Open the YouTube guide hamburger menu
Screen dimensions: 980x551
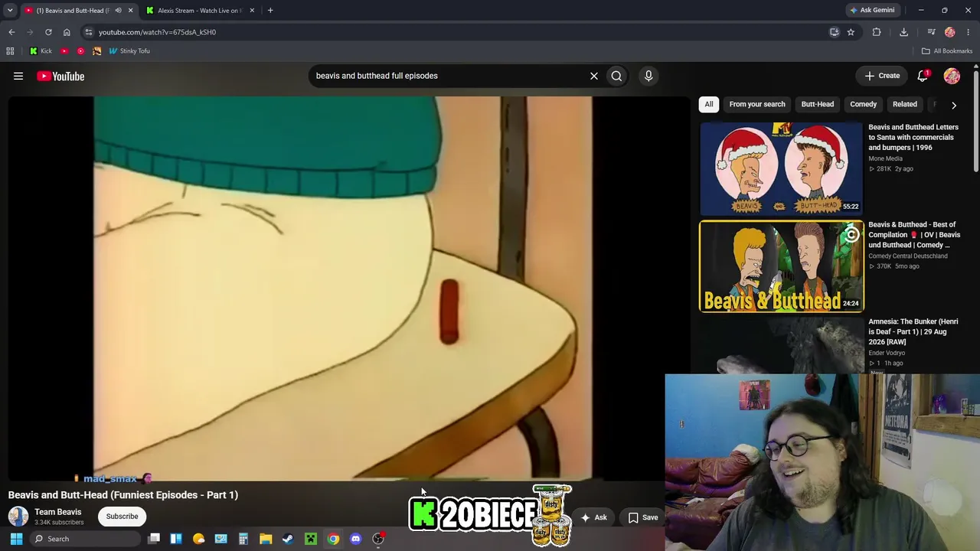click(x=18, y=76)
